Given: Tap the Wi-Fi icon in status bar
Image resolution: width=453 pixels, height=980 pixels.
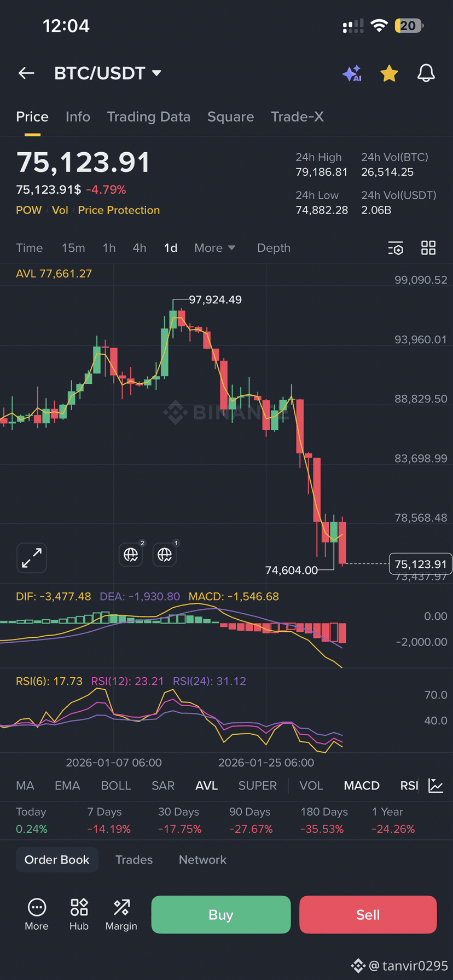Looking at the screenshot, I should [379, 26].
